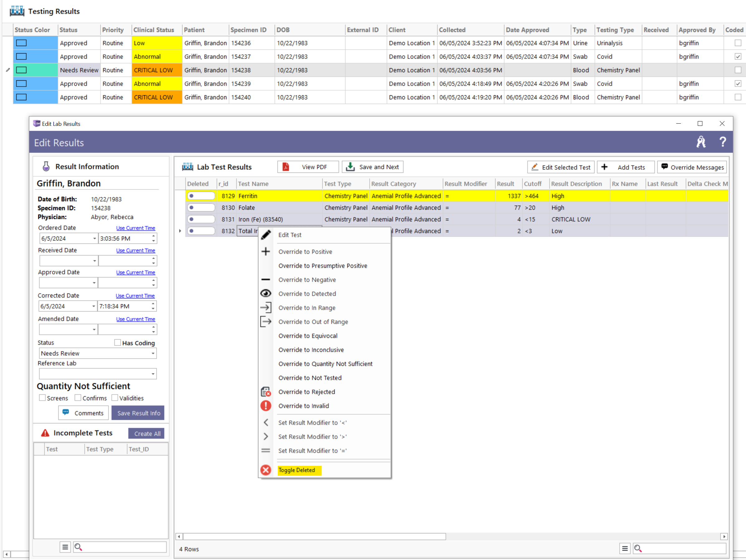Screen dimensions: 746x560
Task: Click the Testing Results tubes icon
Action: click(x=17, y=11)
